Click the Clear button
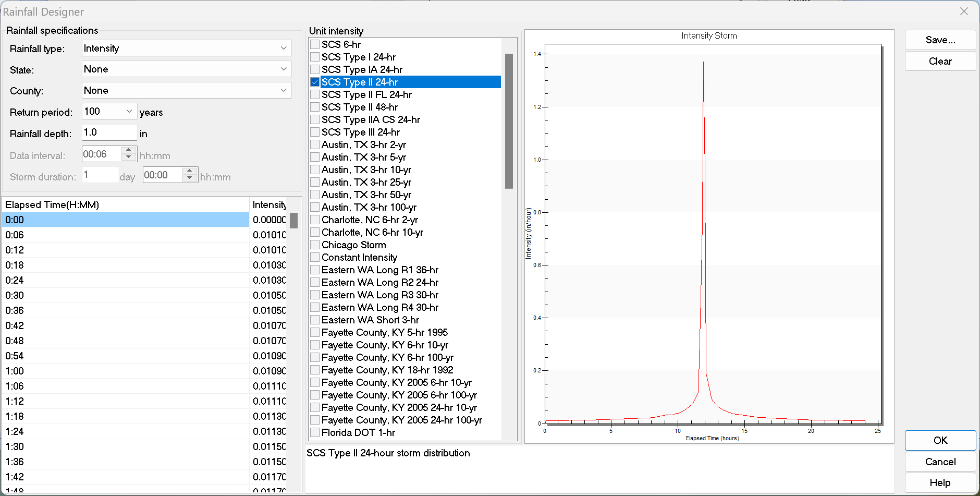Screen dimensions: 980x496 point(940,61)
